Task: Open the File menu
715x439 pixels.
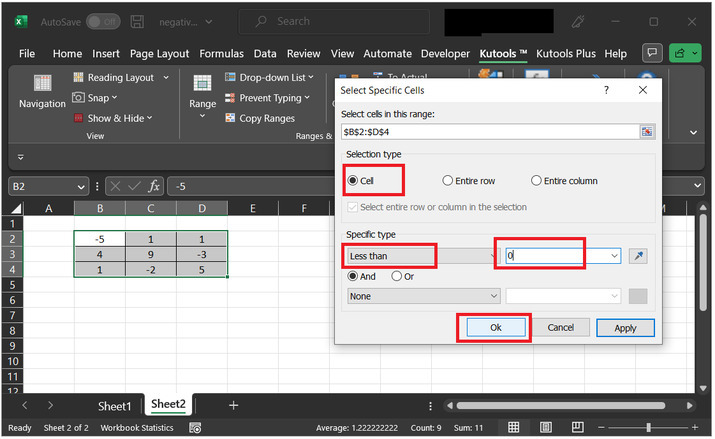Action: [x=27, y=54]
